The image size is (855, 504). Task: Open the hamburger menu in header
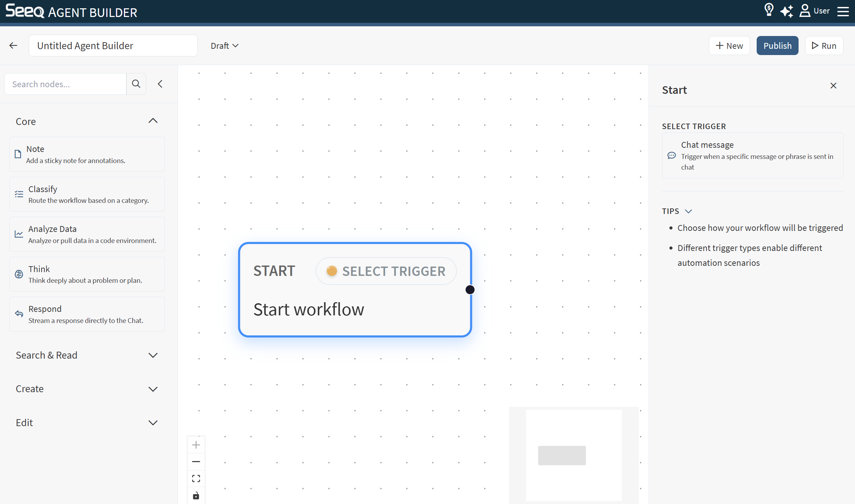tap(843, 11)
